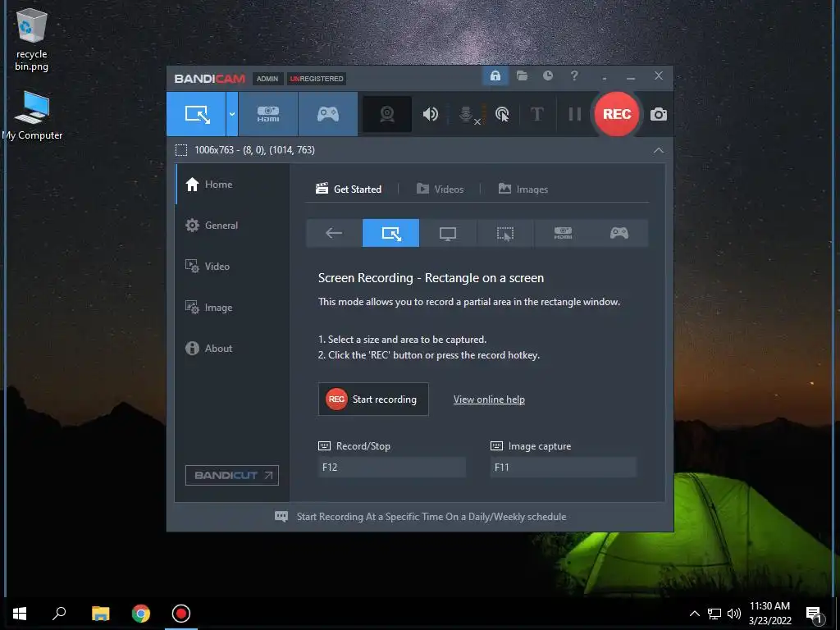Open the scheduled recording clock icon
This screenshot has width=840, height=630.
click(x=547, y=75)
